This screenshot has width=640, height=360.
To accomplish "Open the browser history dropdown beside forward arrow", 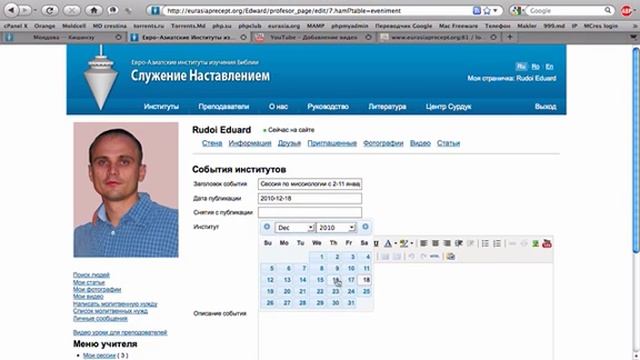I will click(35, 10).
